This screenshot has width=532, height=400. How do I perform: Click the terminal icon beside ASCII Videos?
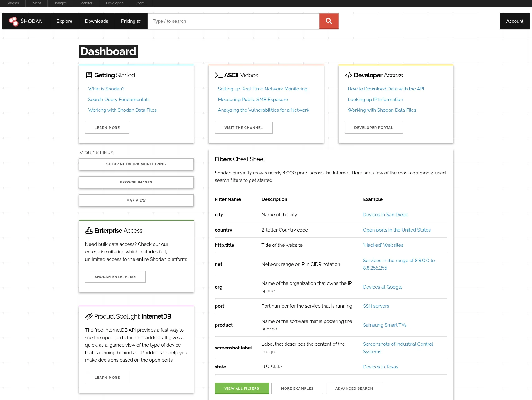click(x=218, y=75)
